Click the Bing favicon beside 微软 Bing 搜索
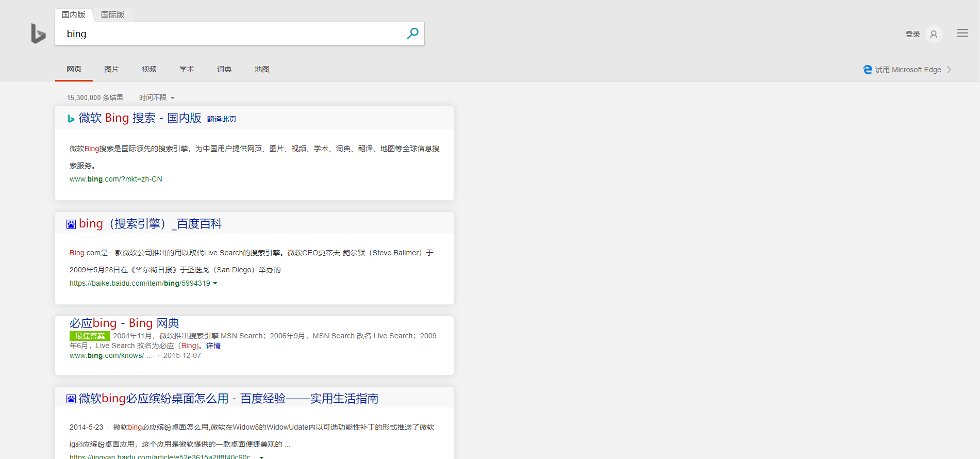 click(x=71, y=119)
